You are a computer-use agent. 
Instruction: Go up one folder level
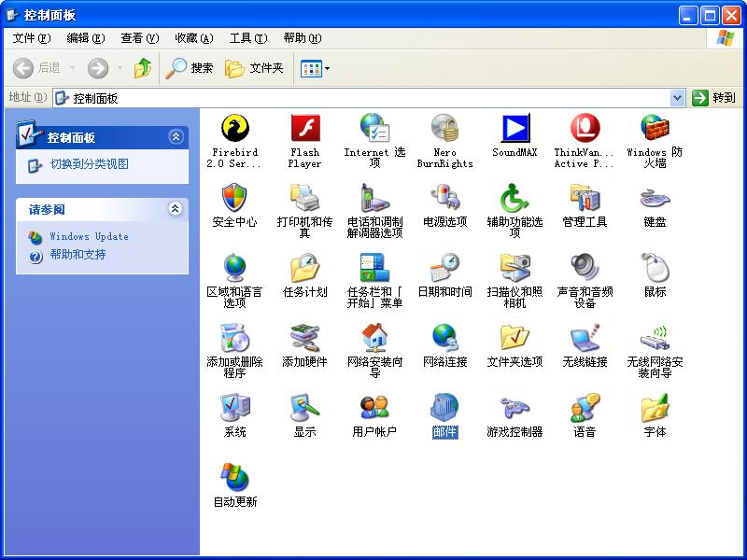click(143, 68)
